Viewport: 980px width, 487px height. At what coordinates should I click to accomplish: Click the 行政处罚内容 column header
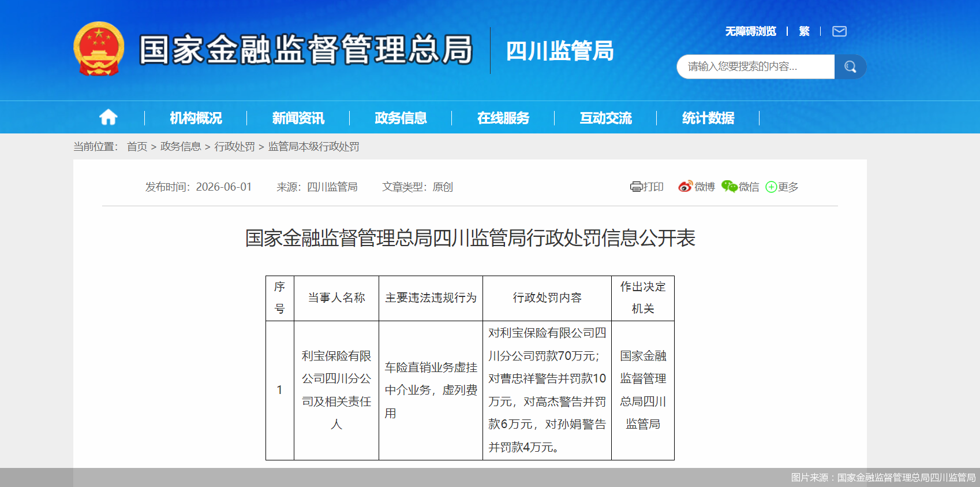tap(547, 298)
